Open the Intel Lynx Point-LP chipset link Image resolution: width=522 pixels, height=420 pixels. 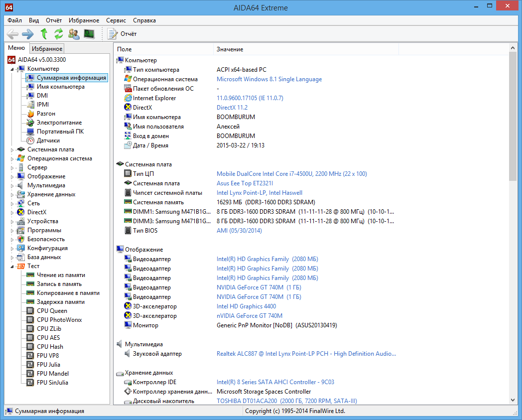(260, 193)
